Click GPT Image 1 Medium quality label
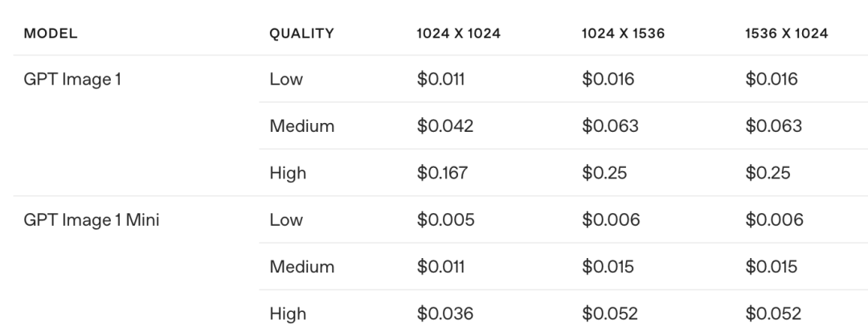The height and width of the screenshot is (336, 868). (x=301, y=126)
